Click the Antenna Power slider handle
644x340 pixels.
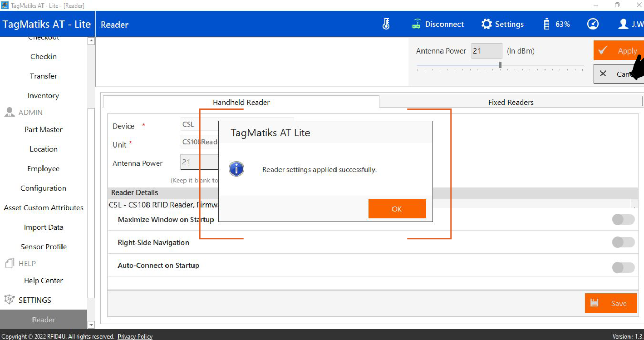500,65
